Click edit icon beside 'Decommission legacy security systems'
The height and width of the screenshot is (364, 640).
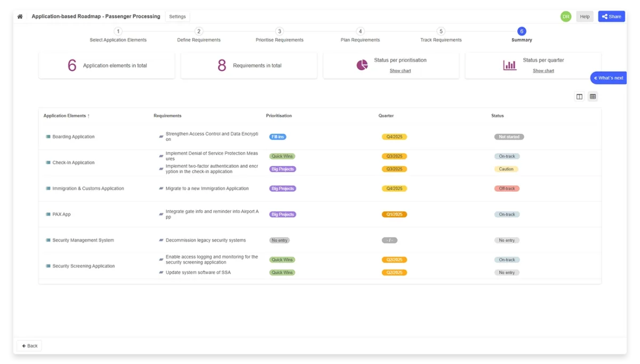tap(161, 240)
